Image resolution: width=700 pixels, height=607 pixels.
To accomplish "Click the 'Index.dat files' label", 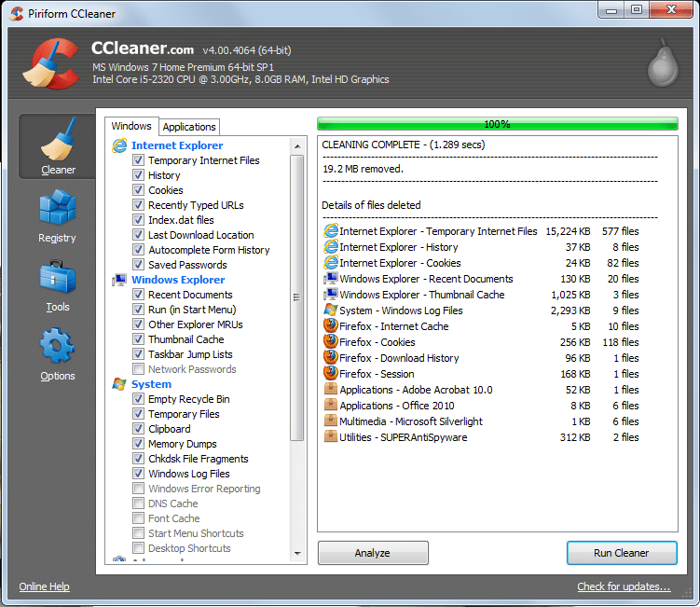I will click(x=181, y=220).
